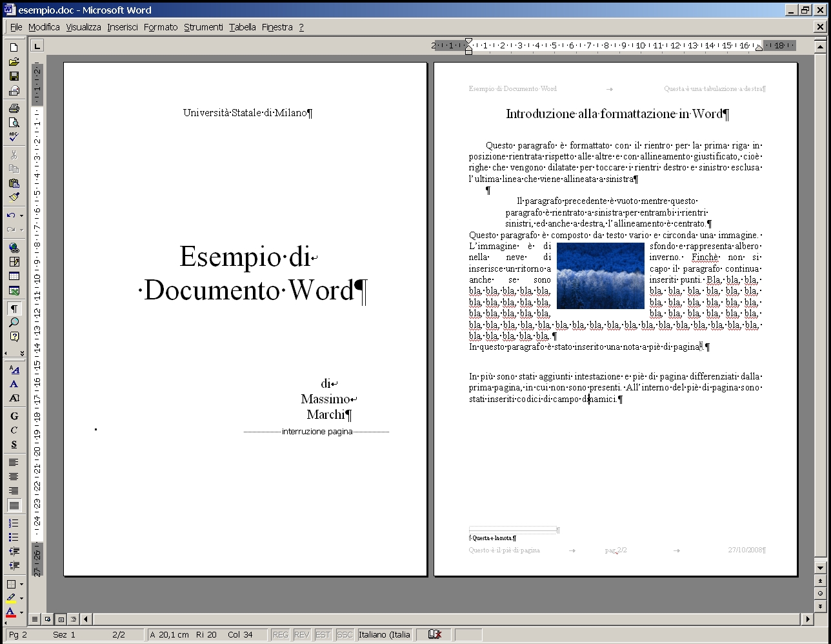Click the tab stop type selector
This screenshot has width=831, height=644.
[37, 45]
